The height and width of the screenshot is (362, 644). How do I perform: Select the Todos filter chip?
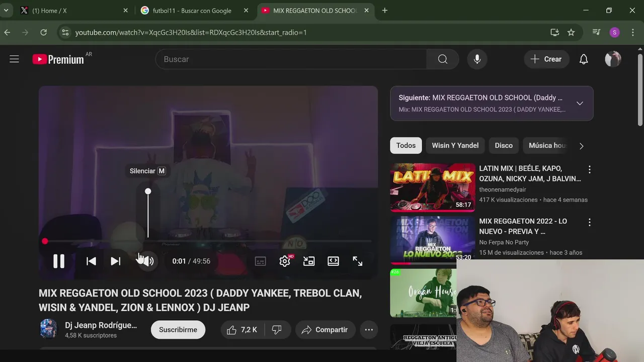tap(406, 145)
